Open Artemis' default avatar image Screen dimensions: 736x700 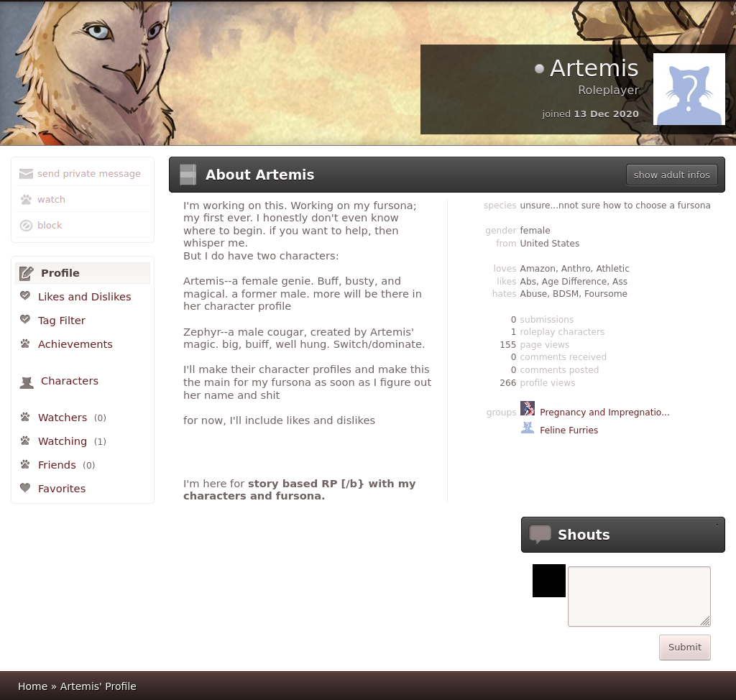tap(689, 88)
